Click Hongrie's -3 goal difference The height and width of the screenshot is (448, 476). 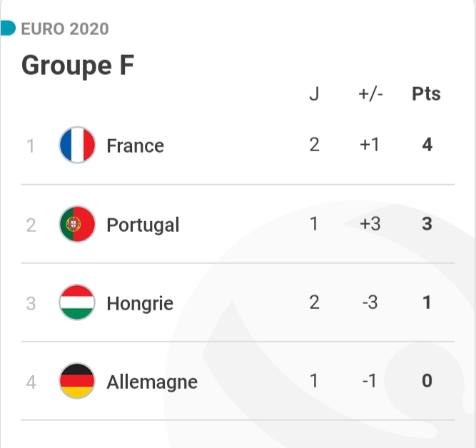(x=370, y=302)
